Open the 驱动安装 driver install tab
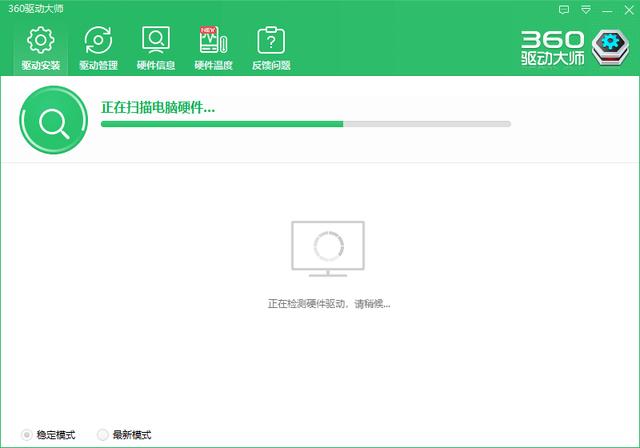640x448 pixels. click(40, 48)
